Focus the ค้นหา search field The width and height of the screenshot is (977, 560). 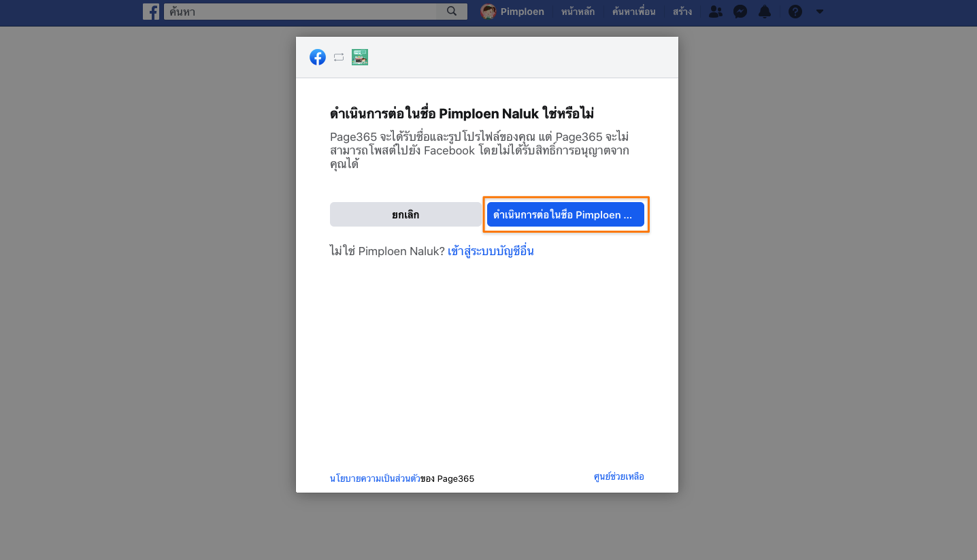tap(300, 12)
